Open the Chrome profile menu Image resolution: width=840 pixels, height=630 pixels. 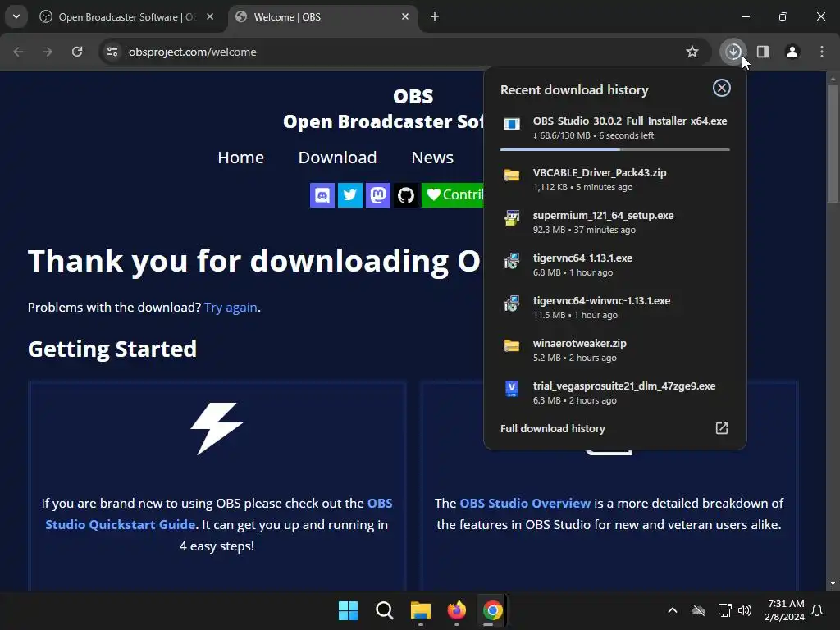point(792,52)
